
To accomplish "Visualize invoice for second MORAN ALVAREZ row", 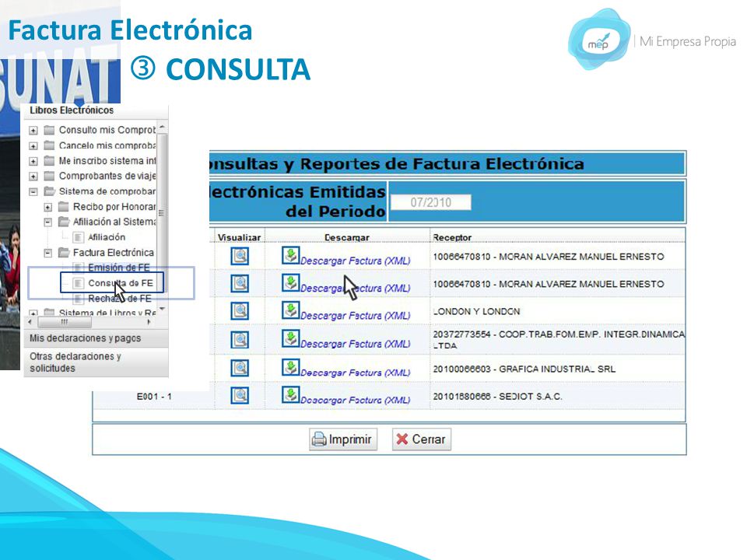I will pyautogui.click(x=240, y=284).
